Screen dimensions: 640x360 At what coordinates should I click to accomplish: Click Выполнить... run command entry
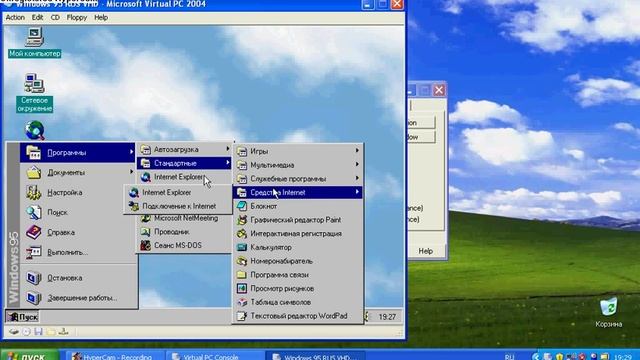pos(78,253)
